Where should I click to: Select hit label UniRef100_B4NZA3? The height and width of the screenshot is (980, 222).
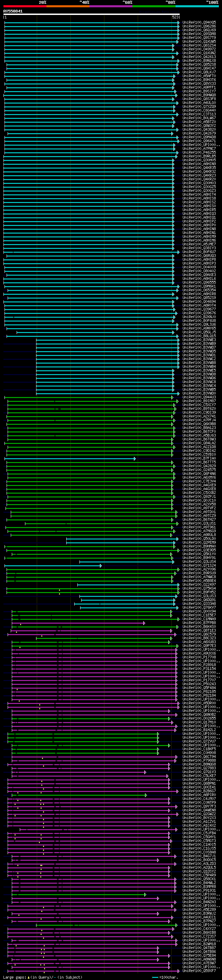point(199,902)
